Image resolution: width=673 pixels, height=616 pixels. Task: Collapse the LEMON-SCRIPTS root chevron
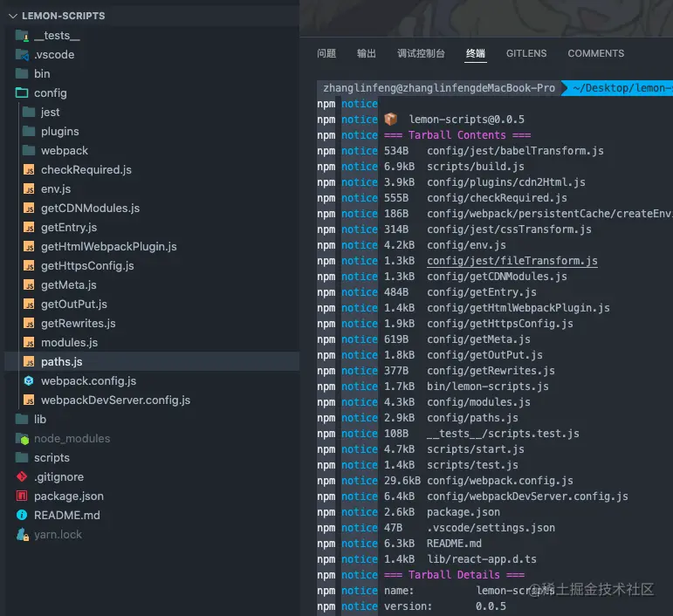pos(13,16)
